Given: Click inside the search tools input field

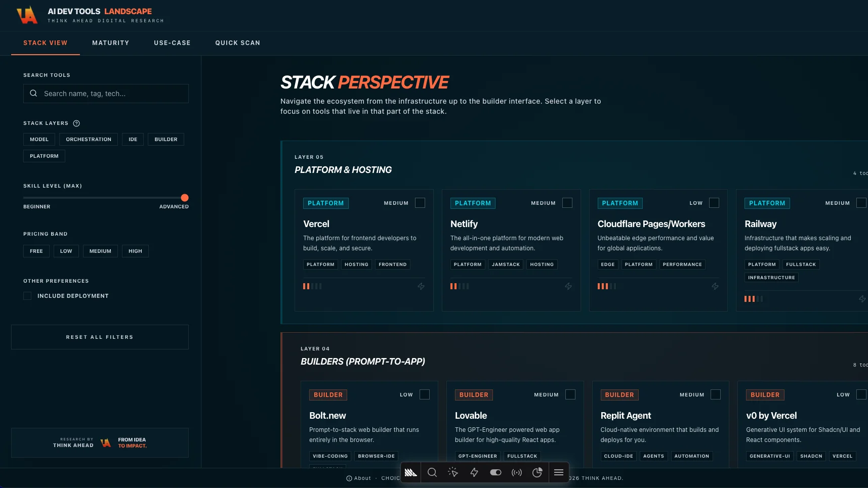Looking at the screenshot, I should [106, 94].
